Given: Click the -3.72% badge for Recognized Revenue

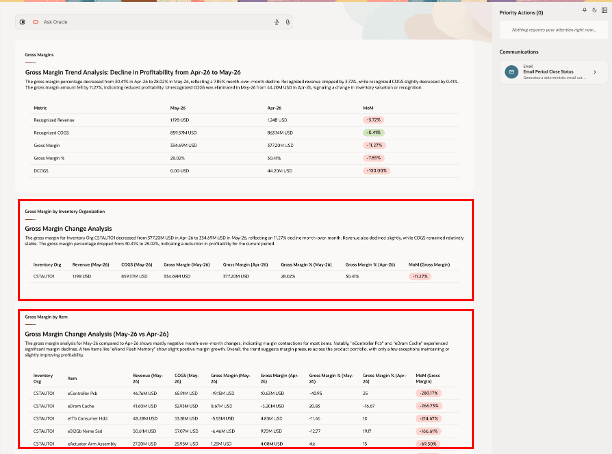Looking at the screenshot, I should (374, 120).
